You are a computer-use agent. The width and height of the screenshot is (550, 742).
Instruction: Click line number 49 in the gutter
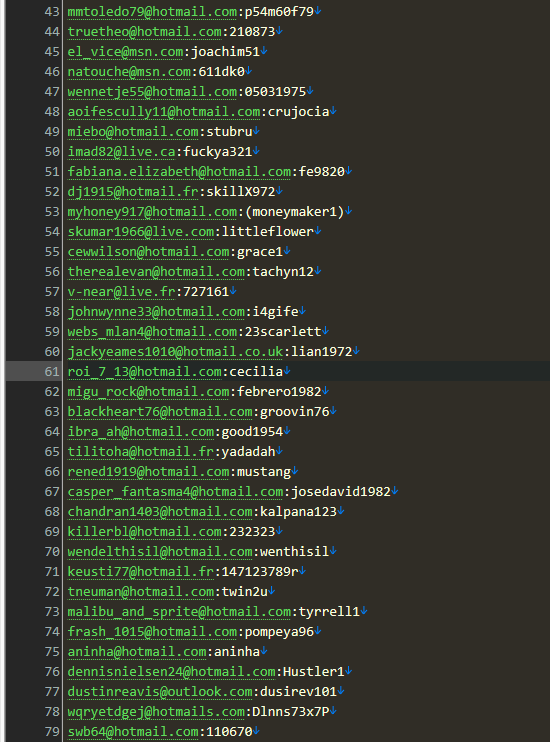pos(52,132)
